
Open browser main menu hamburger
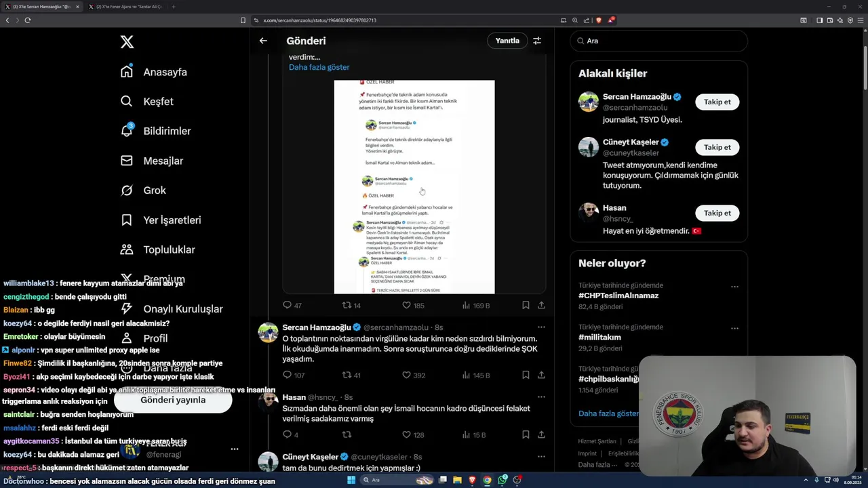(x=861, y=20)
